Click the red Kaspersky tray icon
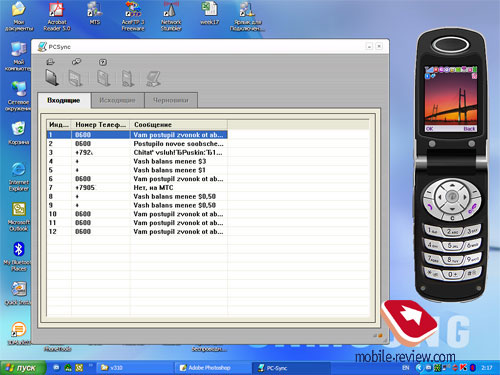 pos(463,368)
